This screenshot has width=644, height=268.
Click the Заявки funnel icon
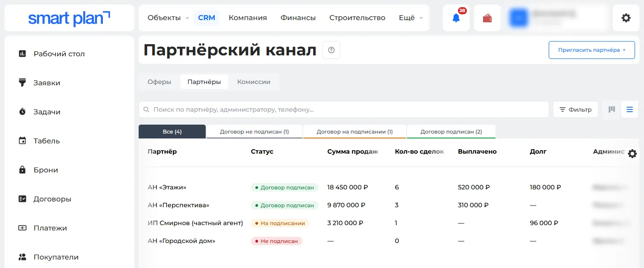tap(22, 83)
